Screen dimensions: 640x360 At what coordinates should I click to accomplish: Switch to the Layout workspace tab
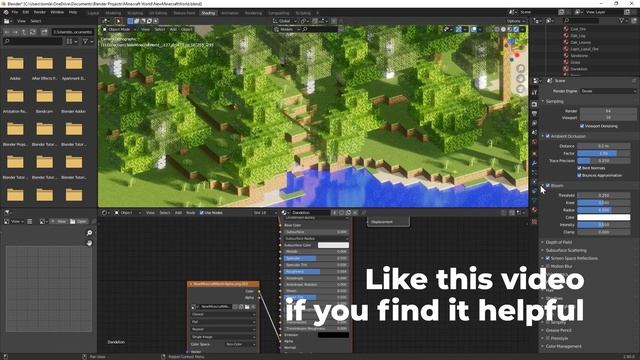pyautogui.click(x=93, y=13)
